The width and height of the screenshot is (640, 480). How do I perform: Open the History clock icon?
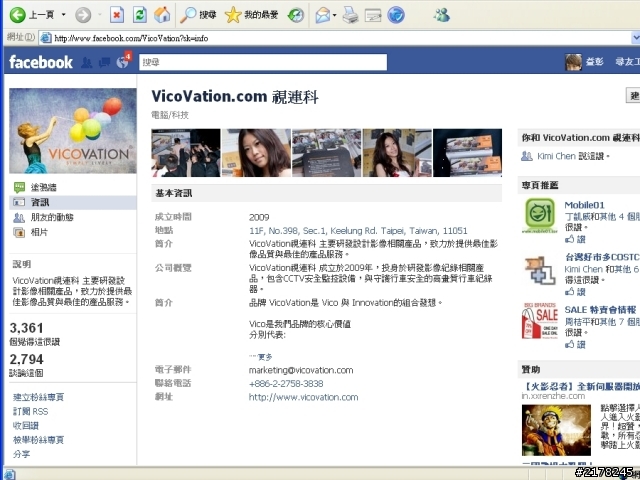click(x=296, y=16)
